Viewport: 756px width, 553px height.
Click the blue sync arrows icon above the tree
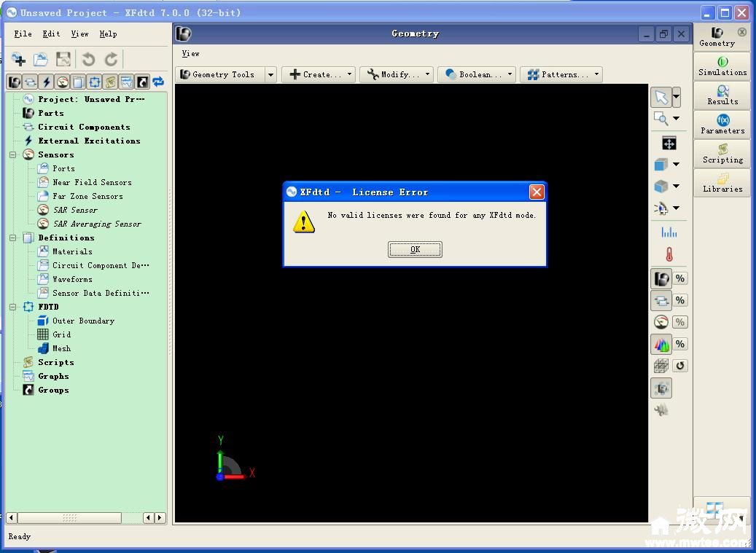158,82
